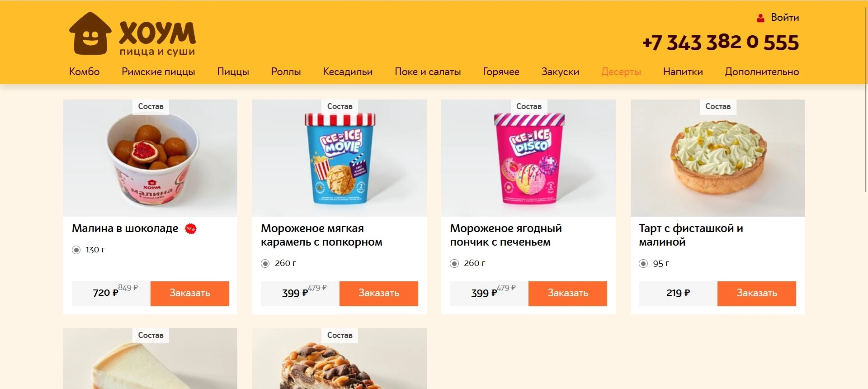Screen dimensions: 868x389
Task: Expand Состав on the Ice Movie ice cream card
Action: pos(340,107)
